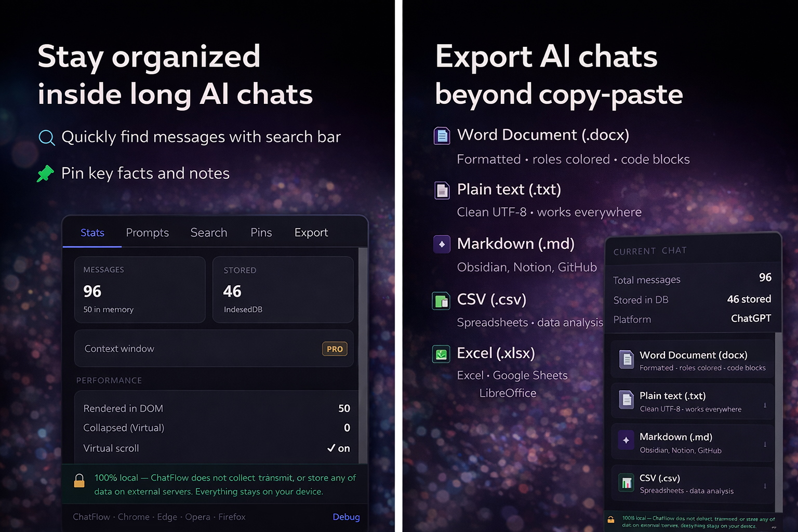798x532 pixels.
Task: Switch to the Pins tab
Action: (x=261, y=233)
